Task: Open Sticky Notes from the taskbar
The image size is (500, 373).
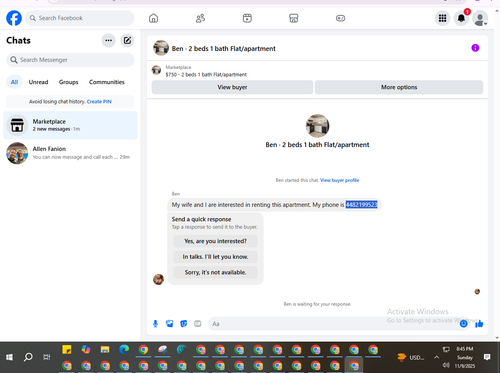Action: 67,349
